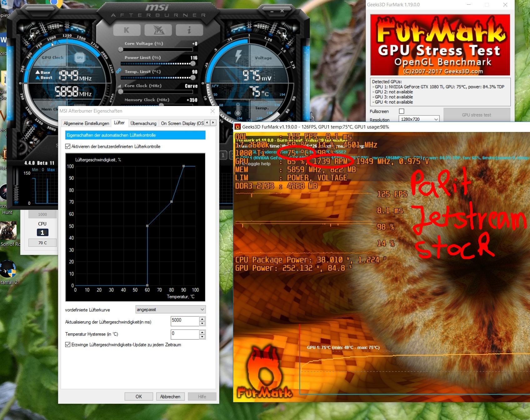Switch to the Überwachung tab

tap(144, 123)
